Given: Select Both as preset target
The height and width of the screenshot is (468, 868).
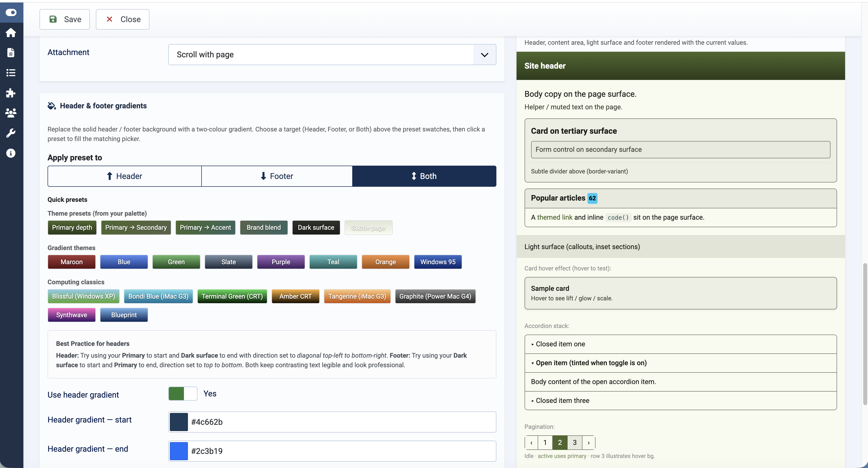Looking at the screenshot, I should pos(424,176).
